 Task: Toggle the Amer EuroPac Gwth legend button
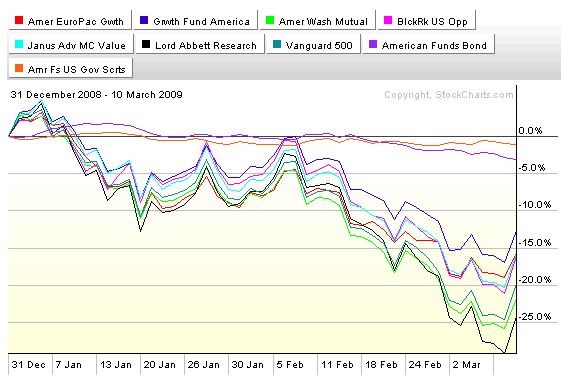coord(70,21)
